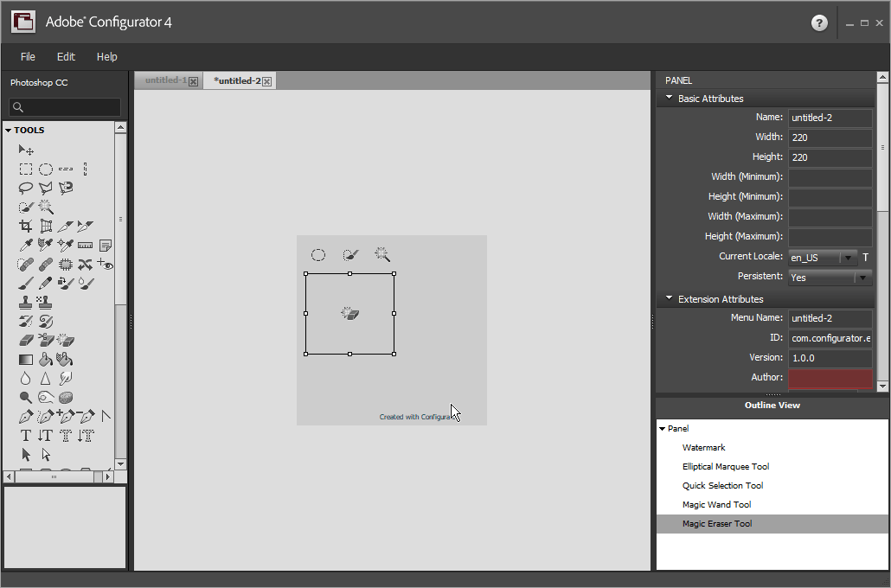Click the tools list scroll down arrow
The image size is (891, 588).
click(120, 464)
